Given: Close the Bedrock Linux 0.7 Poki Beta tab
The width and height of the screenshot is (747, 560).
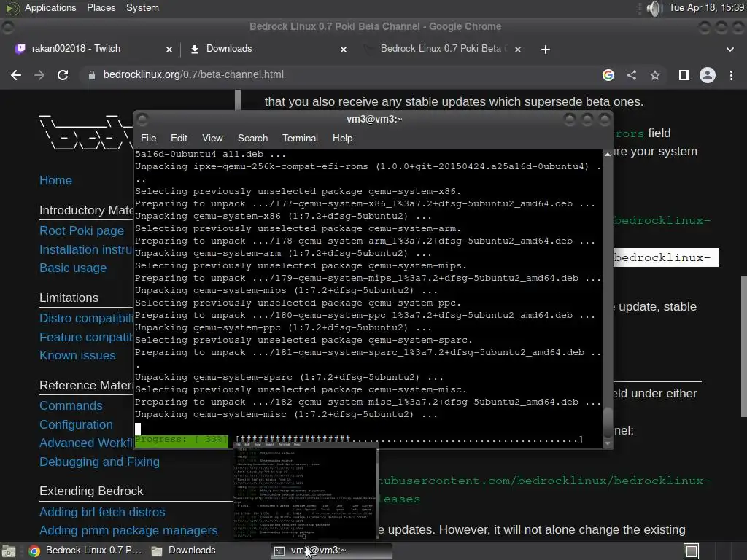Looking at the screenshot, I should point(518,50).
